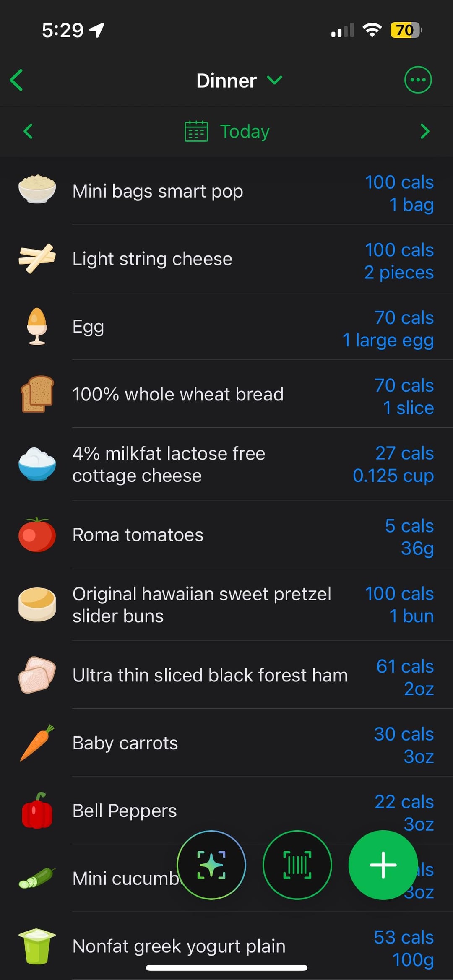The width and height of the screenshot is (453, 980).
Task: Go back with the top-left arrow
Action: [17, 80]
